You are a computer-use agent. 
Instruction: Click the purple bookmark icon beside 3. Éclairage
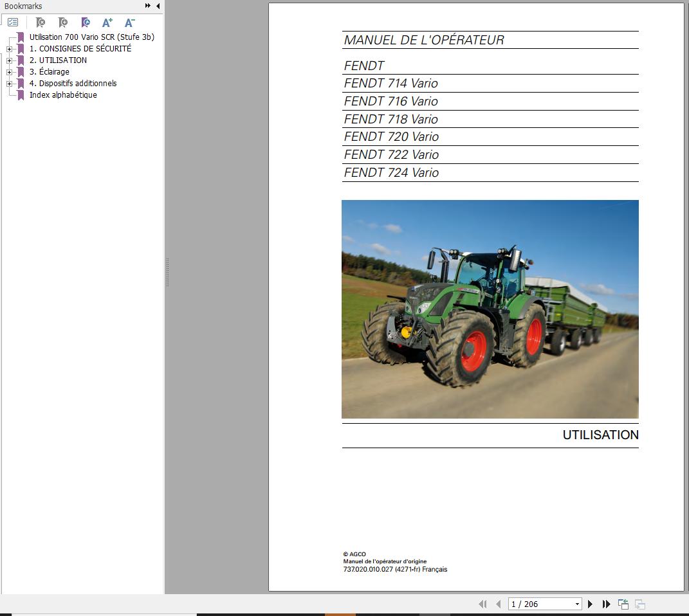click(x=21, y=72)
